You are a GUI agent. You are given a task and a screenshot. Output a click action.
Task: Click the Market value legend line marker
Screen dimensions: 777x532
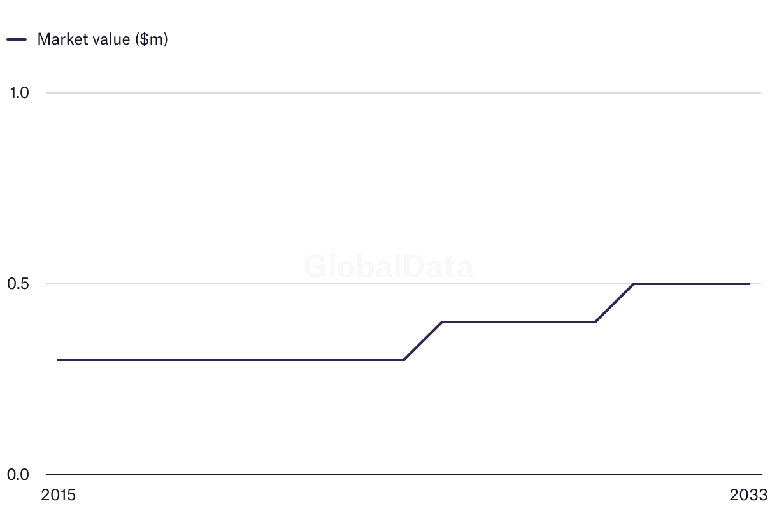pyautogui.click(x=17, y=39)
